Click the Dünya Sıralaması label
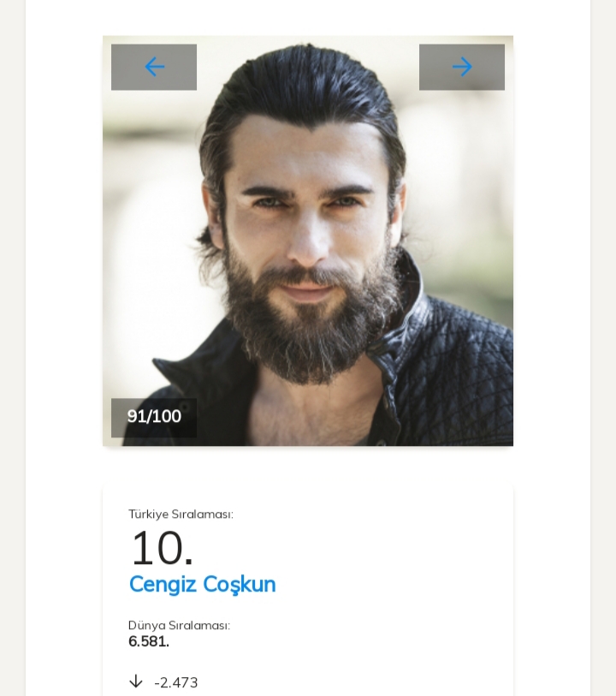 [x=179, y=626]
